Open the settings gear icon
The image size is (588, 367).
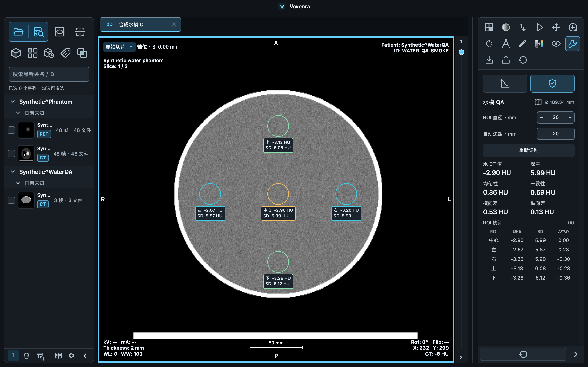[x=71, y=356]
